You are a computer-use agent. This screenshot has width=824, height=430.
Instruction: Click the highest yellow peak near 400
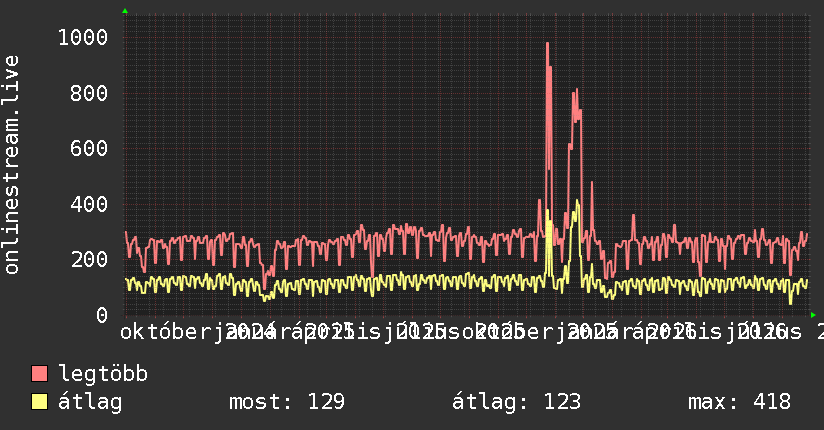pyautogui.click(x=577, y=202)
